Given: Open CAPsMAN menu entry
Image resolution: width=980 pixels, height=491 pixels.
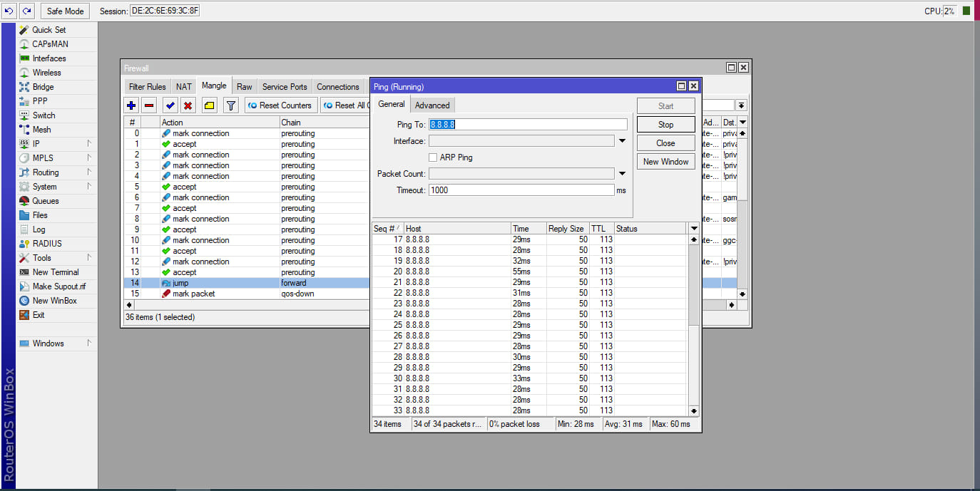Looking at the screenshot, I should pos(50,44).
